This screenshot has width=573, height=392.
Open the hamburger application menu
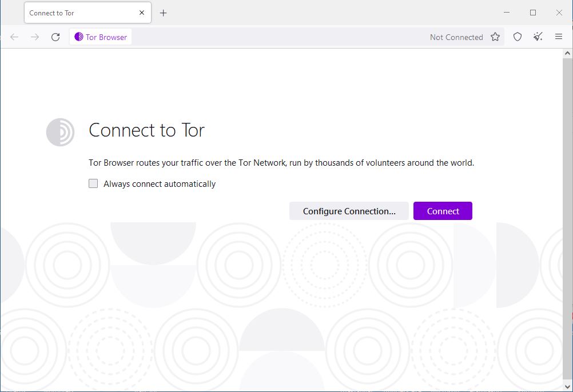pos(558,37)
